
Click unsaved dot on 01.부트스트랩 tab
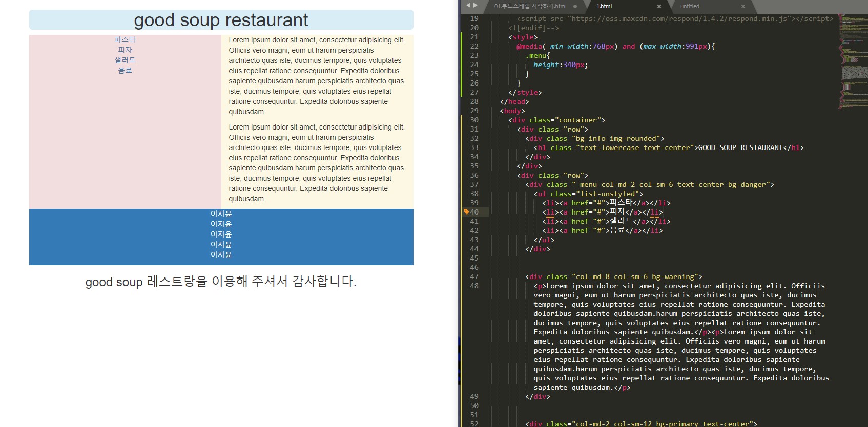tap(575, 6)
